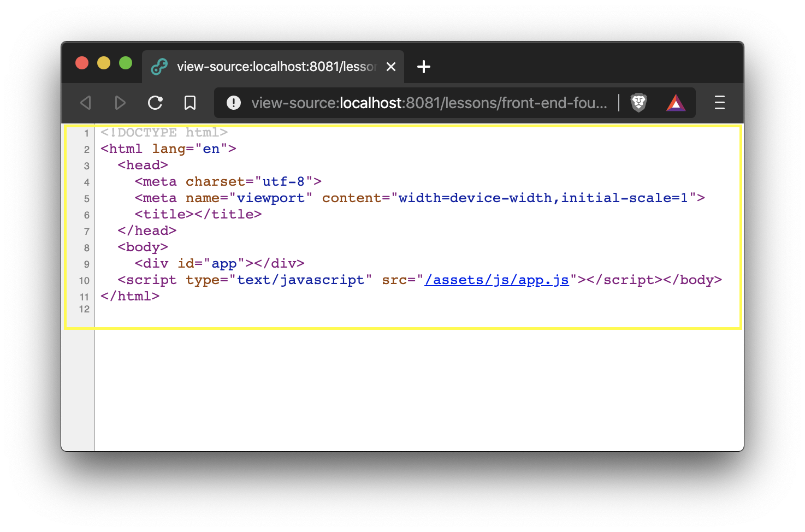Open the browser hamburger menu
This screenshot has height=532, width=805.
pyautogui.click(x=719, y=103)
